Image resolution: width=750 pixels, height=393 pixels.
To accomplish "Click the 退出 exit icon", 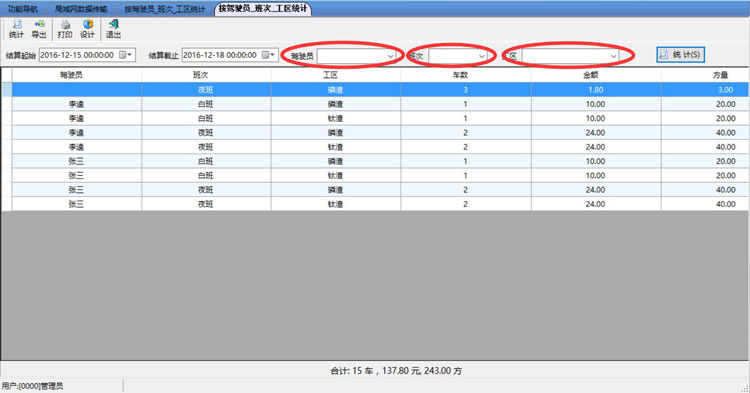I will [113, 29].
